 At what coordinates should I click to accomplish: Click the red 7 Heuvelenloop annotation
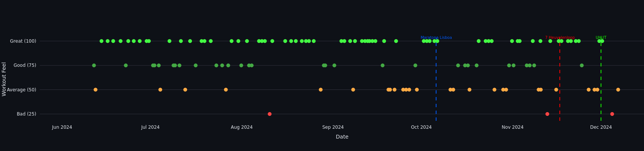559,38
